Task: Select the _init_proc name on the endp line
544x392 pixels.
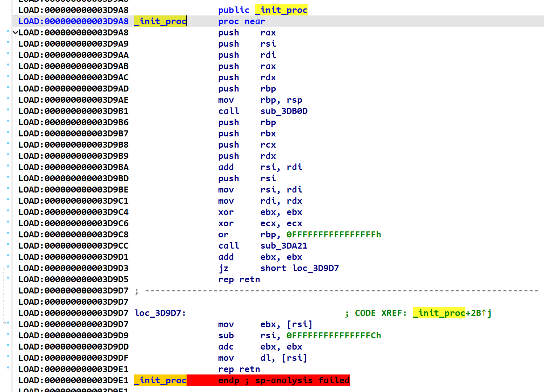Action: click(x=160, y=380)
